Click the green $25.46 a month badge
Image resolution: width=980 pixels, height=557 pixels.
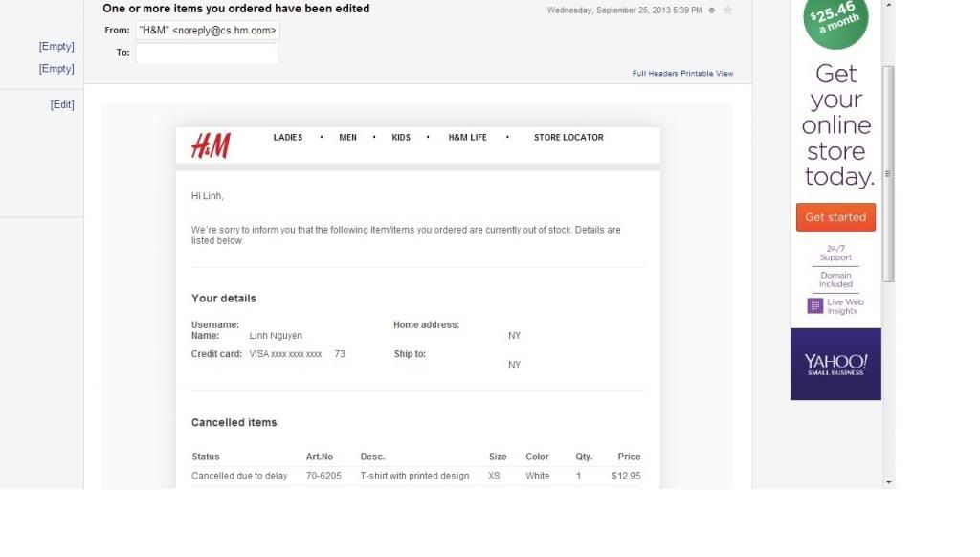click(835, 21)
